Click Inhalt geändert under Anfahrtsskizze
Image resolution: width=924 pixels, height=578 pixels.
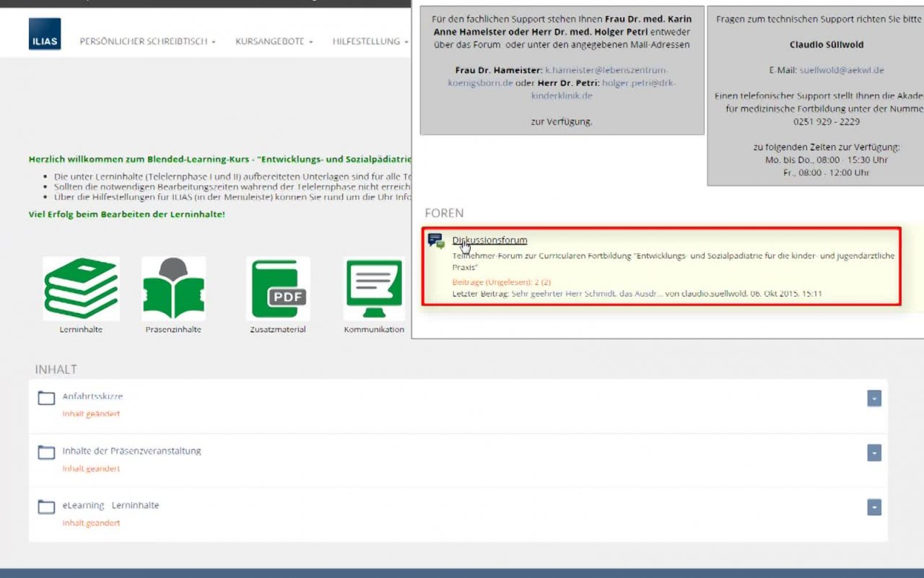pyautogui.click(x=91, y=414)
